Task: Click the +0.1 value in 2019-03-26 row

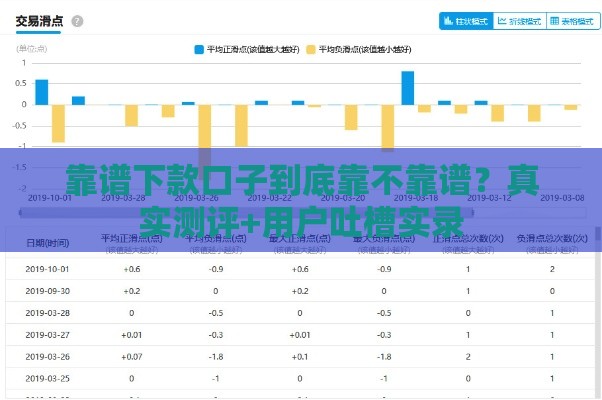Action: pyautogui.click(x=300, y=357)
